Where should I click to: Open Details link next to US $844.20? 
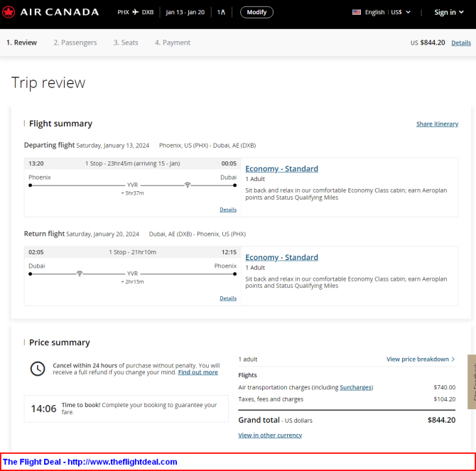[461, 43]
